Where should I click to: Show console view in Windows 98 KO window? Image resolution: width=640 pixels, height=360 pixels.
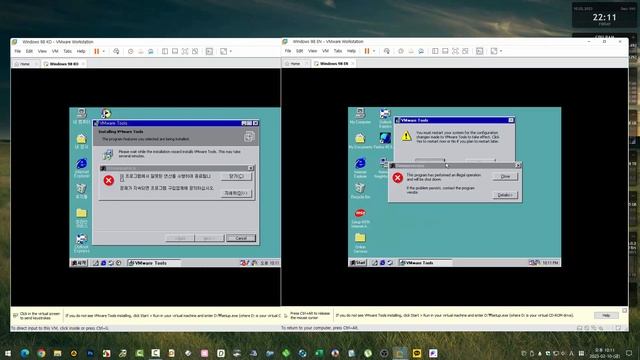click(209, 51)
